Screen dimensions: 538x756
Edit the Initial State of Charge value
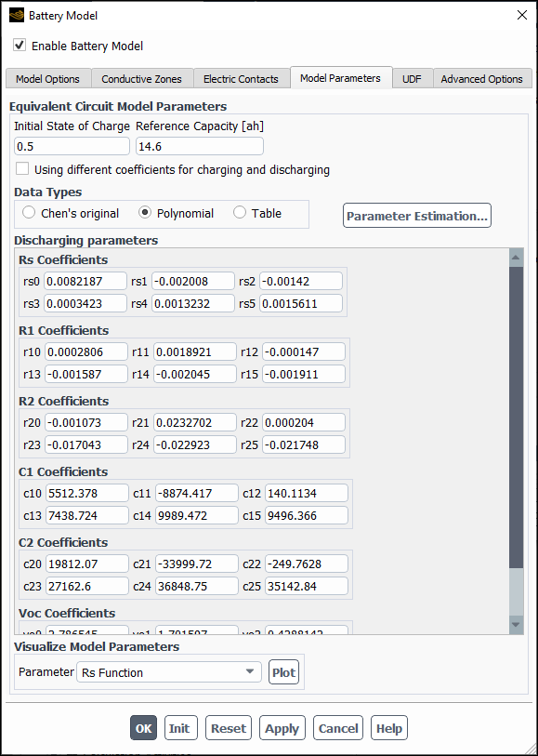[72, 146]
